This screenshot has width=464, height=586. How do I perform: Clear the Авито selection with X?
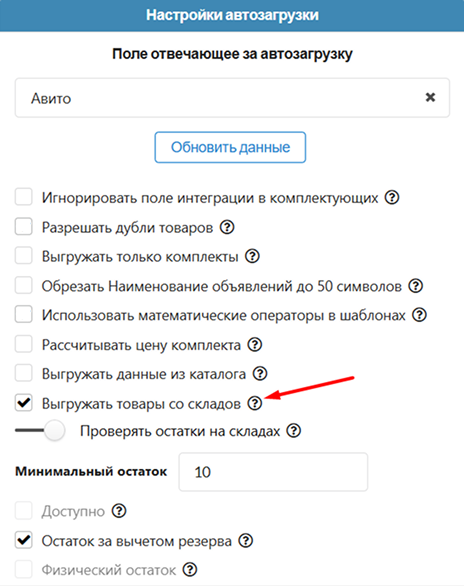430,98
